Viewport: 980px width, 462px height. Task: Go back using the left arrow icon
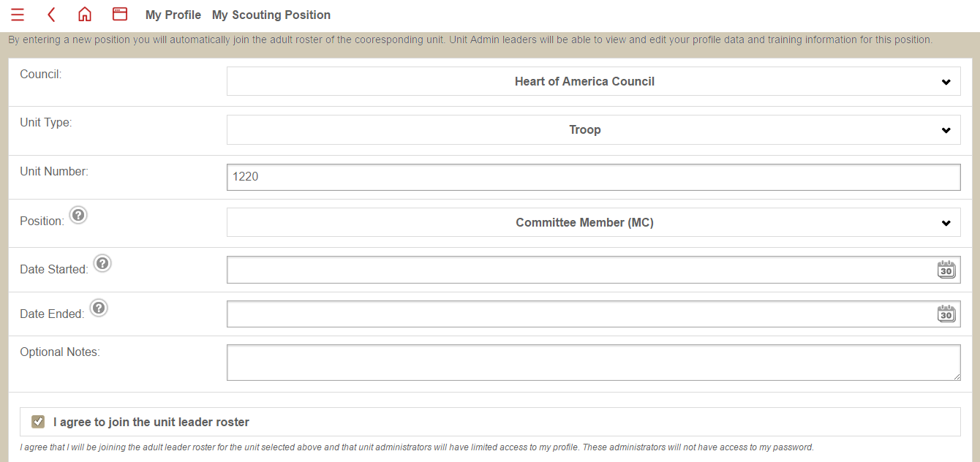(51, 15)
